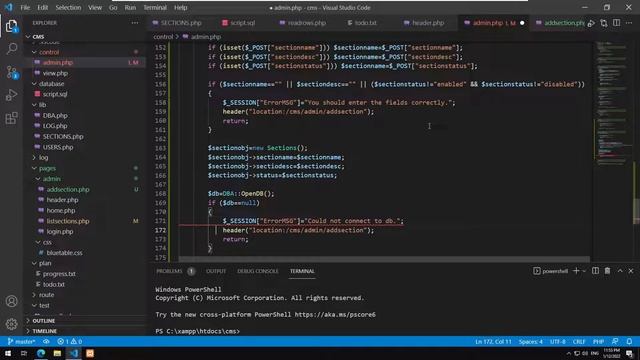Close the terminal panel

pos(631,271)
